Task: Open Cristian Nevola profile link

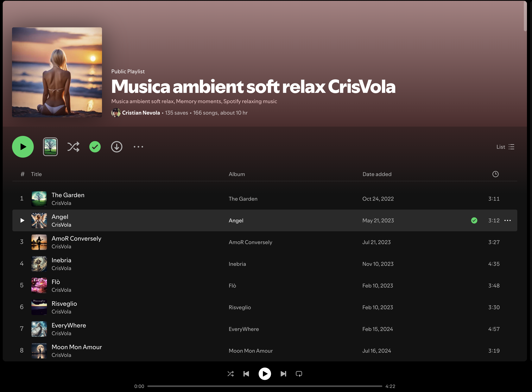Action: [x=141, y=113]
